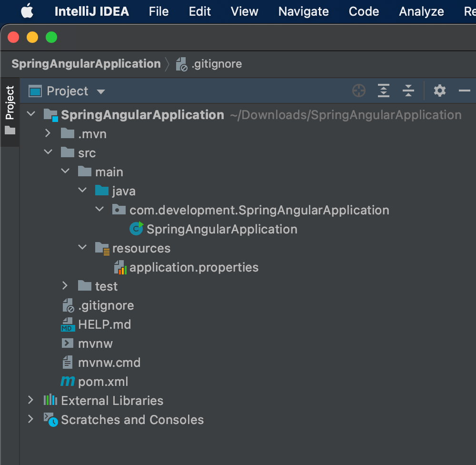This screenshot has width=476, height=465.
Task: Click the .gitignore file icon in tree
Action: click(68, 305)
